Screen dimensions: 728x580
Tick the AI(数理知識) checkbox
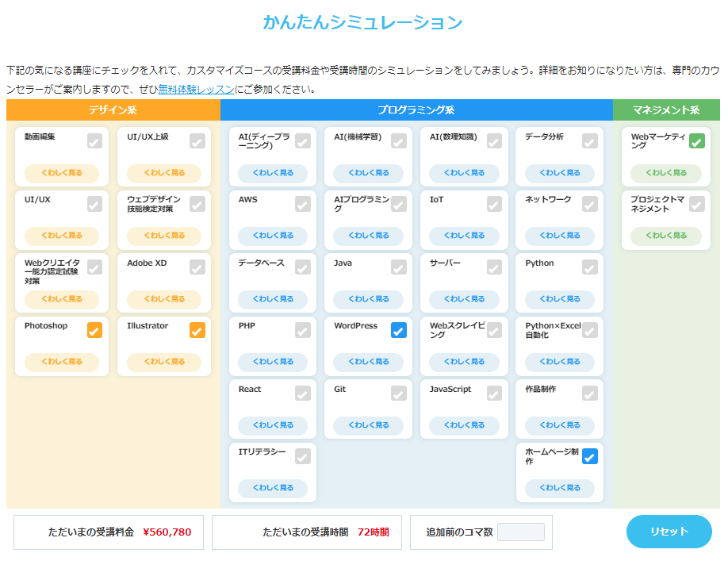[495, 140]
